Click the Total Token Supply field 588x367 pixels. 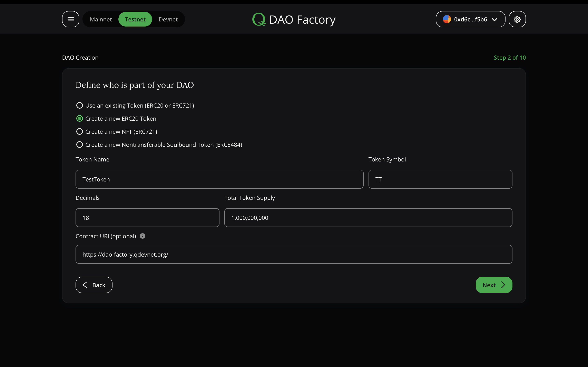(368, 217)
